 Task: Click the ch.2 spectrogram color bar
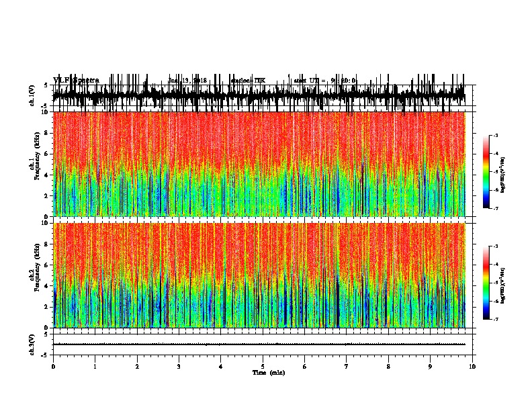click(x=486, y=283)
